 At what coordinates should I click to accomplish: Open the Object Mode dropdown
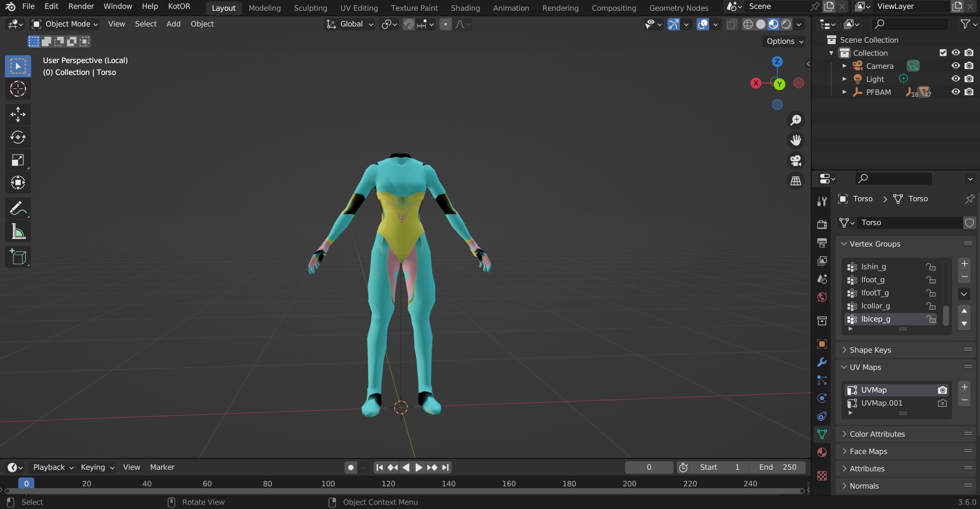(x=64, y=24)
